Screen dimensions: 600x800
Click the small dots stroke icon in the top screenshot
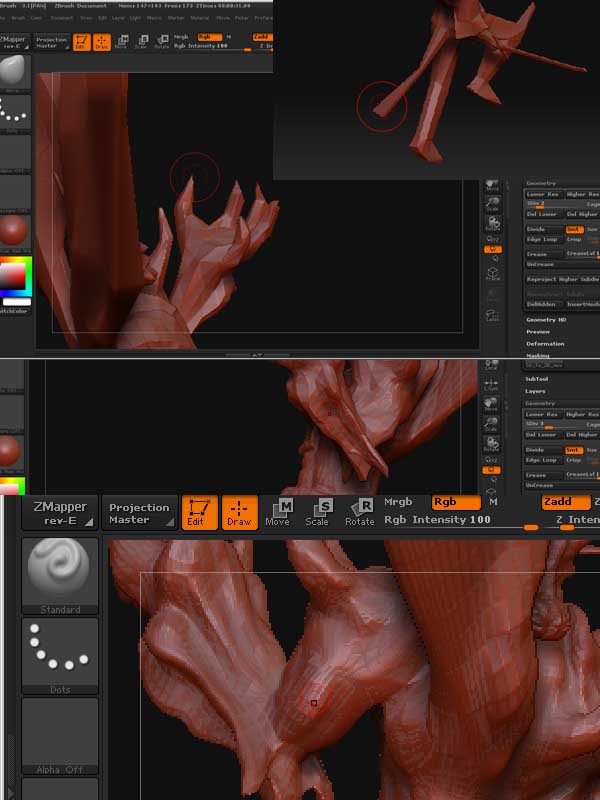pos(14,112)
